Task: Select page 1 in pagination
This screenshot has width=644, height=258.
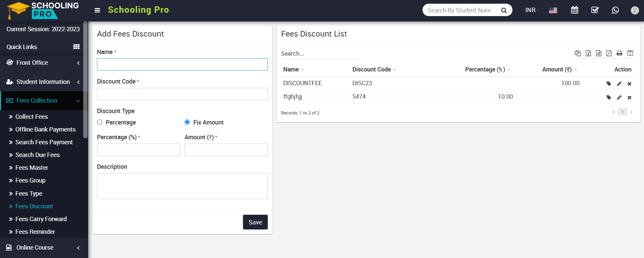Action: tap(622, 112)
